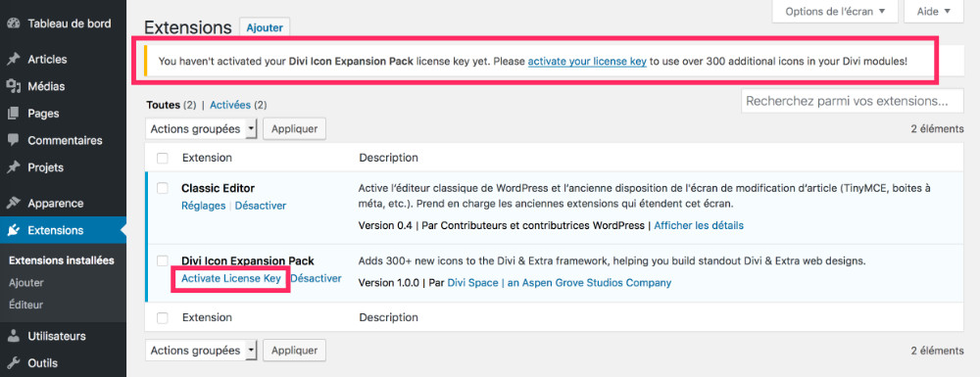Viewport: 980px width, 377px height.
Task: Open the Apparence menu
Action: tap(63, 203)
